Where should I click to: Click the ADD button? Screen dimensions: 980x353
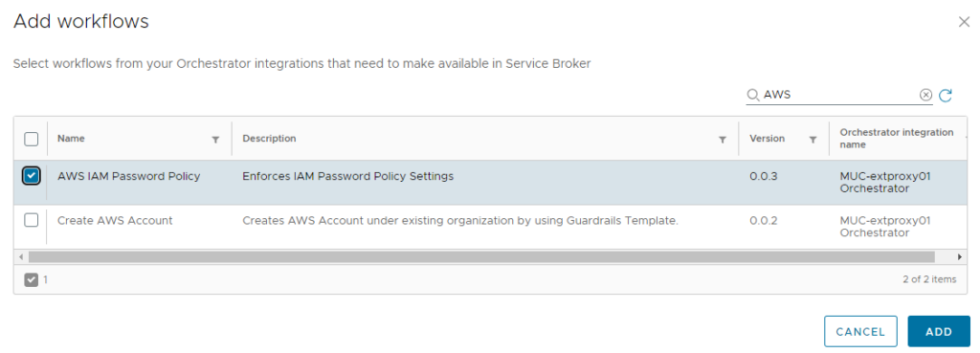click(x=939, y=332)
